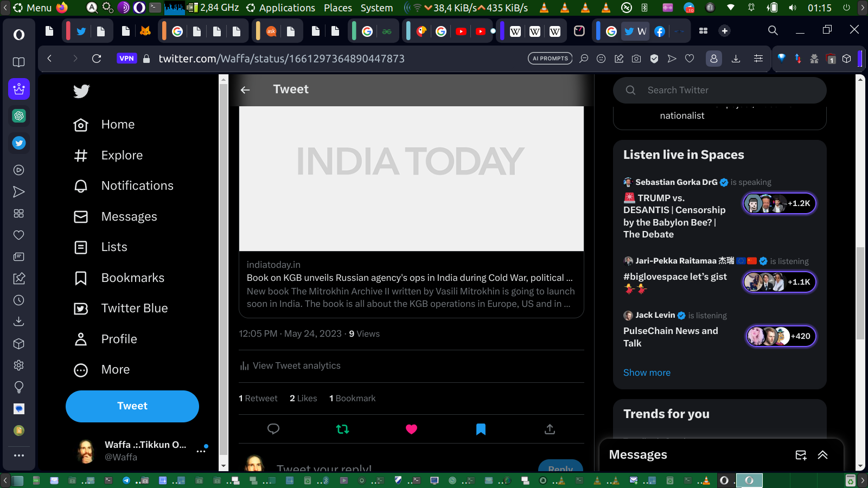This screenshot has width=868, height=488.
Task: Open Twitter Blue in navigation
Action: [x=121, y=309]
